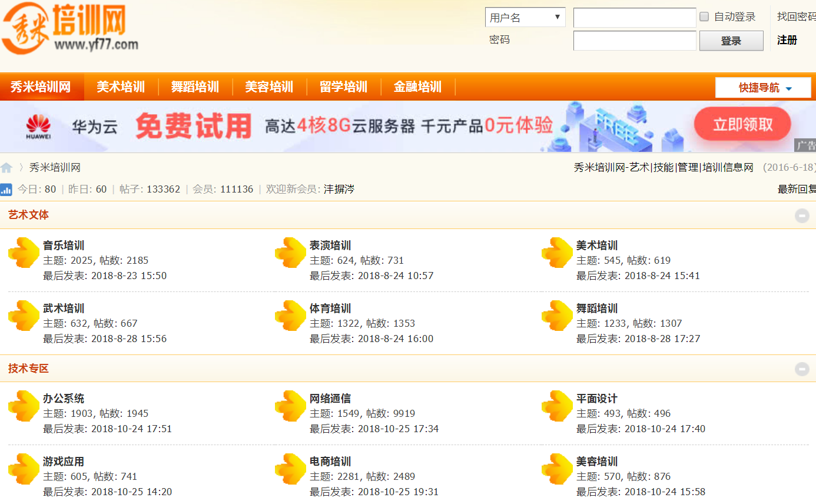Image resolution: width=816 pixels, height=504 pixels.
Task: Open the 技术专区 category title link
Action: tap(29, 369)
